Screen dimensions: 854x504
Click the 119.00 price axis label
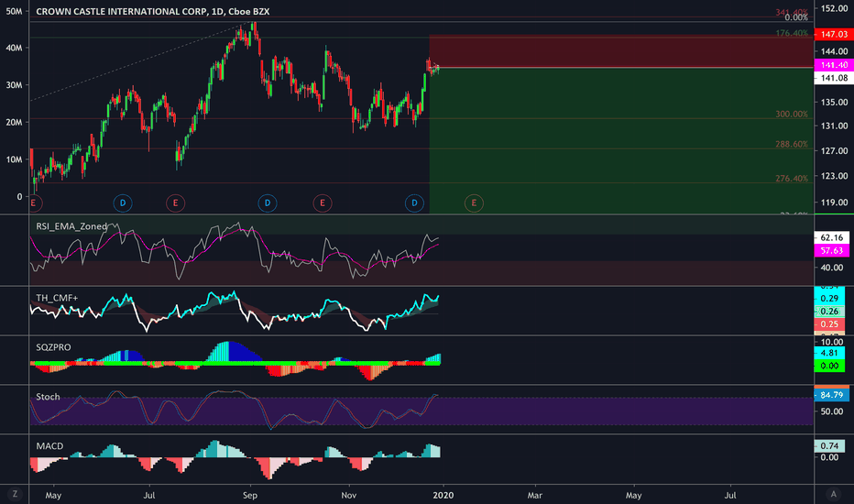[x=835, y=203]
